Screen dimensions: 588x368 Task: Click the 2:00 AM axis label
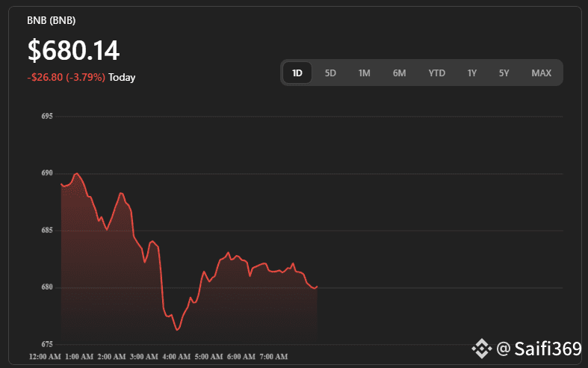pyautogui.click(x=112, y=357)
